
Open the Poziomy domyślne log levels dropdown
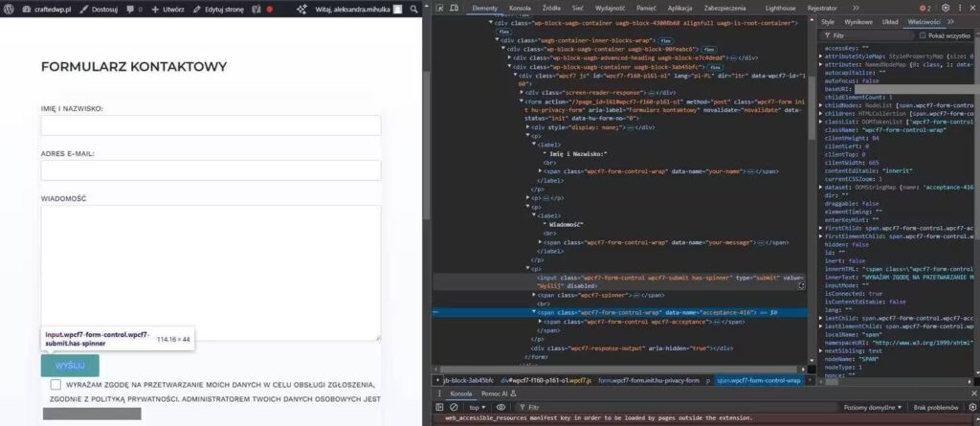click(873, 407)
